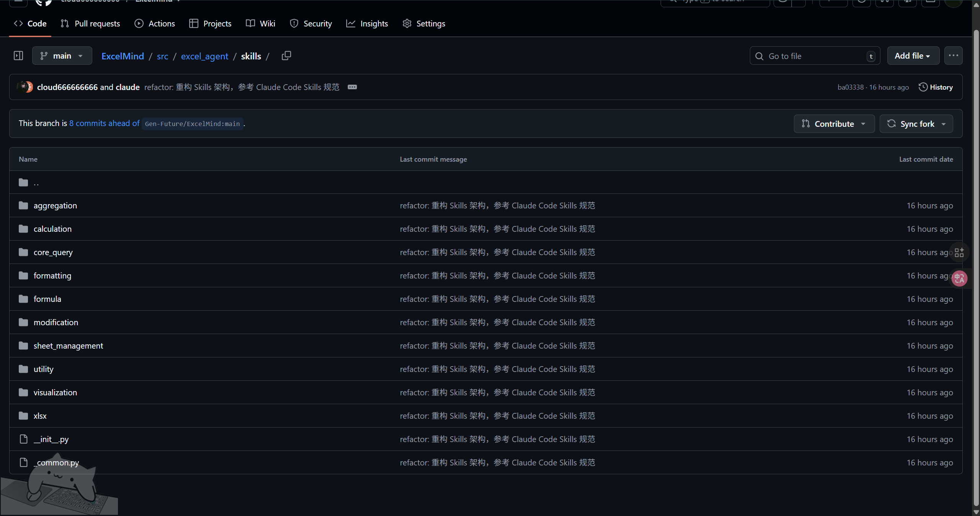Image resolution: width=980 pixels, height=516 pixels.
Task: Expand the Add file dropdown
Action: pos(913,56)
